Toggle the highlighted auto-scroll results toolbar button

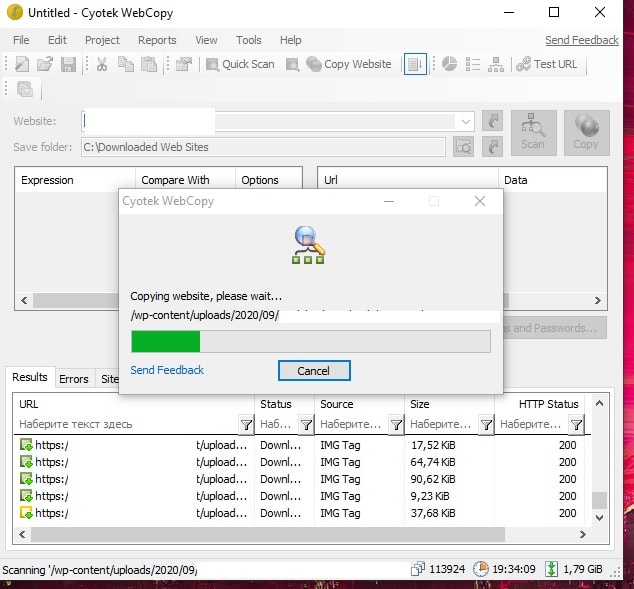[415, 64]
